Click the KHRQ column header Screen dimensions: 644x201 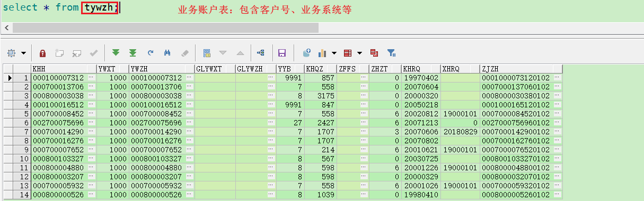click(421, 69)
